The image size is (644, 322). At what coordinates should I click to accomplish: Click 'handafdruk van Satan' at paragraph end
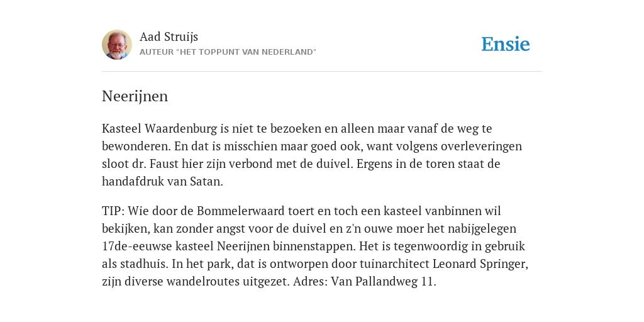coord(163,182)
